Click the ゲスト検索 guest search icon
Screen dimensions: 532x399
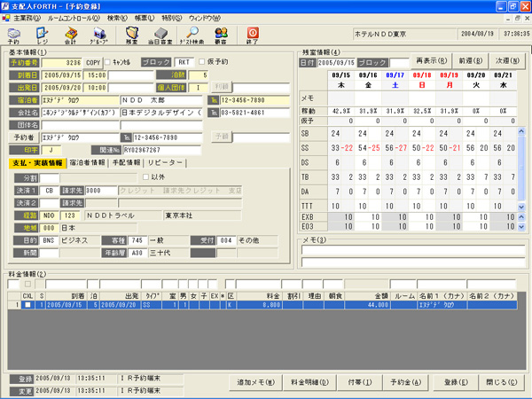point(192,35)
